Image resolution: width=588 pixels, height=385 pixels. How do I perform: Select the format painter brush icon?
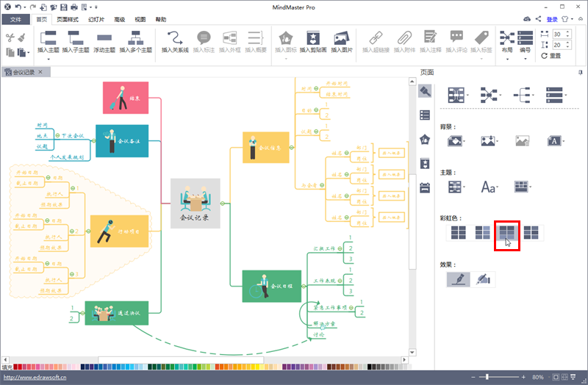(x=22, y=37)
